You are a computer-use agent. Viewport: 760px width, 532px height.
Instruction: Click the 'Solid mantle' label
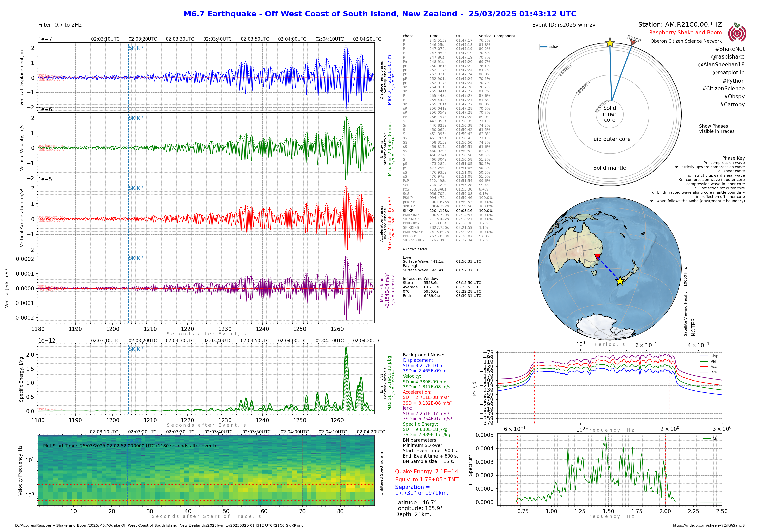tap(609, 168)
